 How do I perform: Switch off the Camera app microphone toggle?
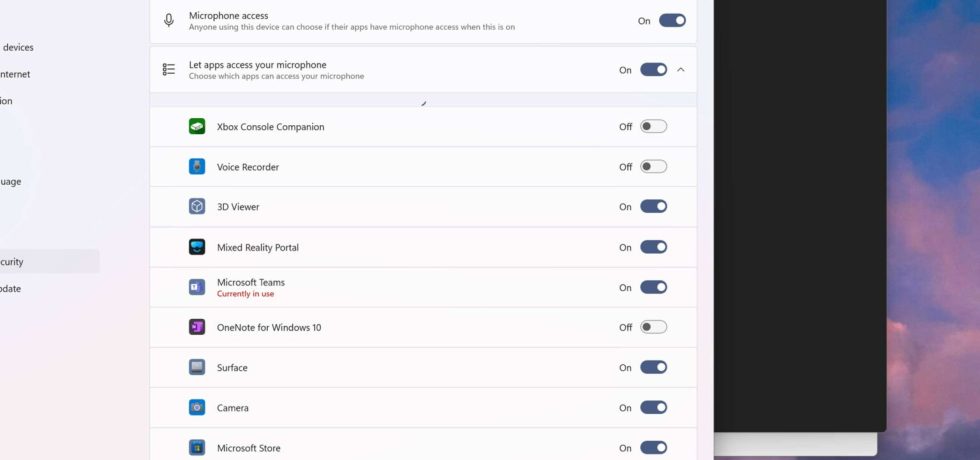(x=654, y=408)
